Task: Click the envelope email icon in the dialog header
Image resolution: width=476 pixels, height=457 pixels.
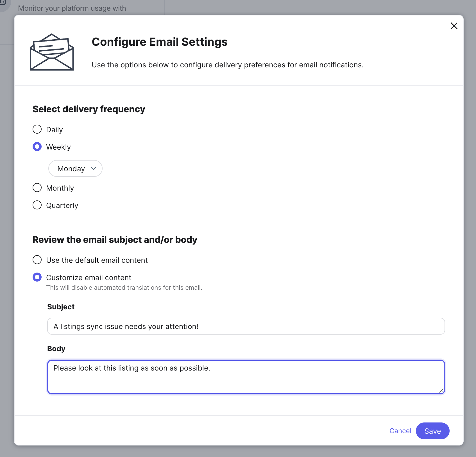Action: pyautogui.click(x=51, y=52)
